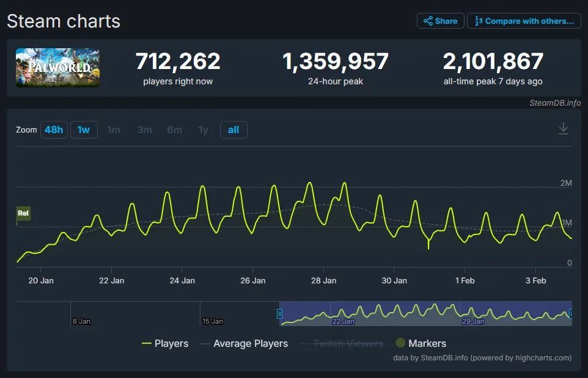
Task: Set zoom to 1w
Action: click(84, 130)
